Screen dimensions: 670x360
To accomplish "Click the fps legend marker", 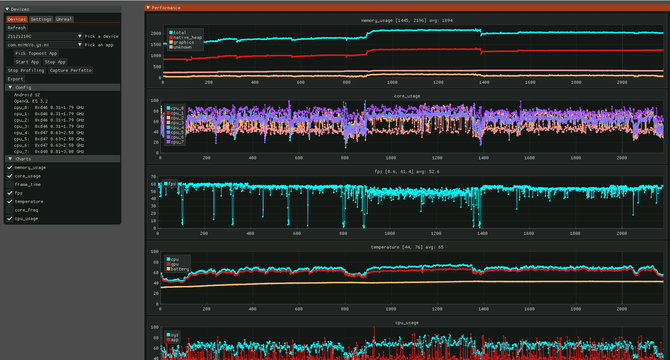I will [x=166, y=184].
